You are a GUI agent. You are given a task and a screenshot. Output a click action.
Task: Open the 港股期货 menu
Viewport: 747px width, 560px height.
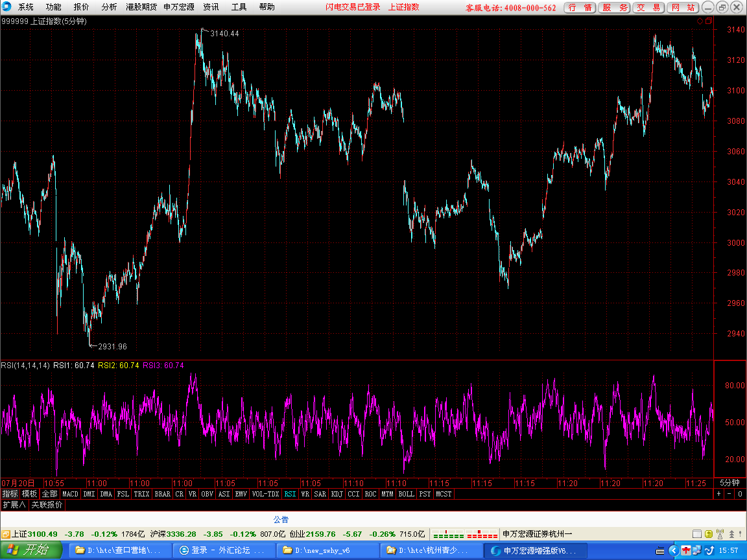point(141,7)
